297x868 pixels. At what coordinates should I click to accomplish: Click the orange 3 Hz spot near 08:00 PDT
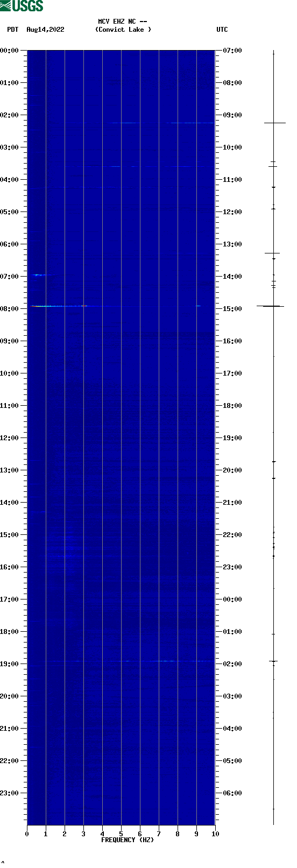tap(84, 306)
